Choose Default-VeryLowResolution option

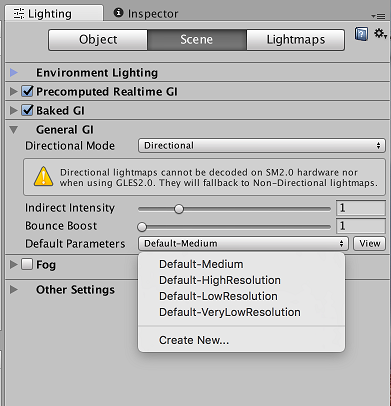coord(230,312)
